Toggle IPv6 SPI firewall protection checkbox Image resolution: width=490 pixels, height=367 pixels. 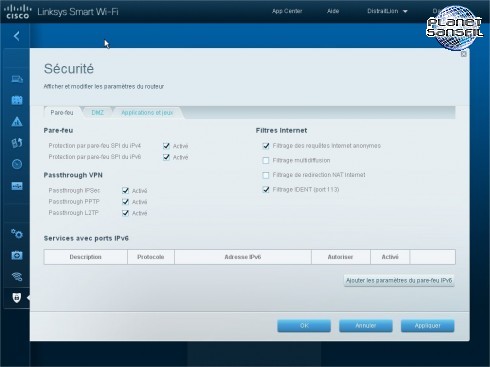tap(166, 157)
